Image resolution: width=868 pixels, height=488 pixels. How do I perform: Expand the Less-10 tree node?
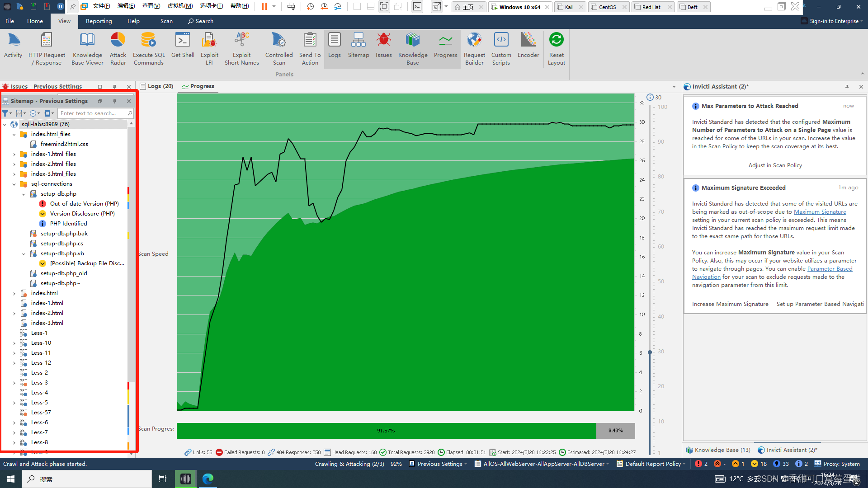pyautogui.click(x=14, y=343)
